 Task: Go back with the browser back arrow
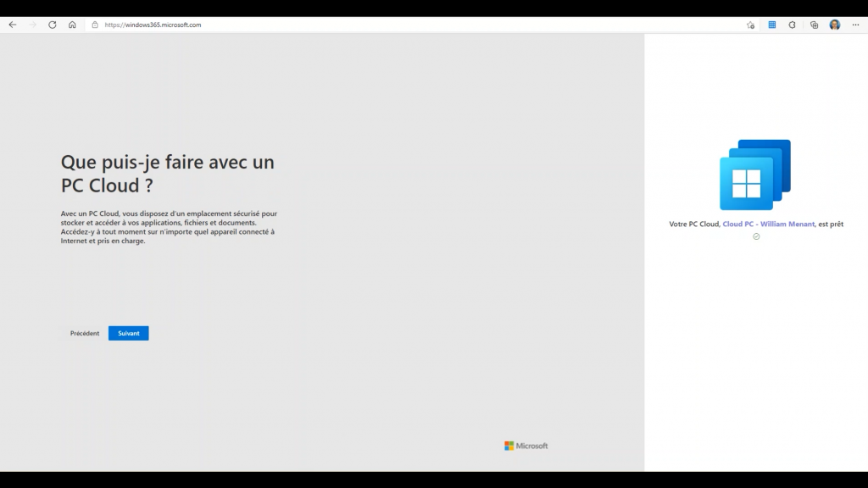coord(12,25)
